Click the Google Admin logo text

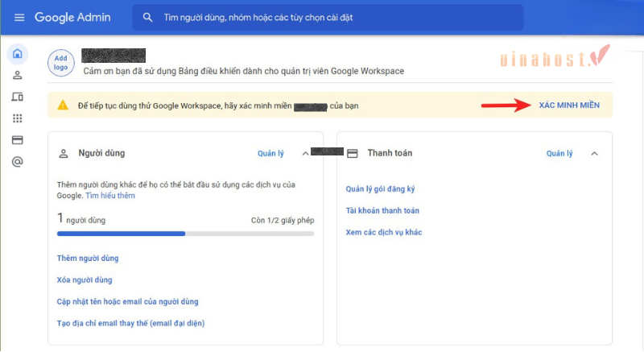[72, 17]
